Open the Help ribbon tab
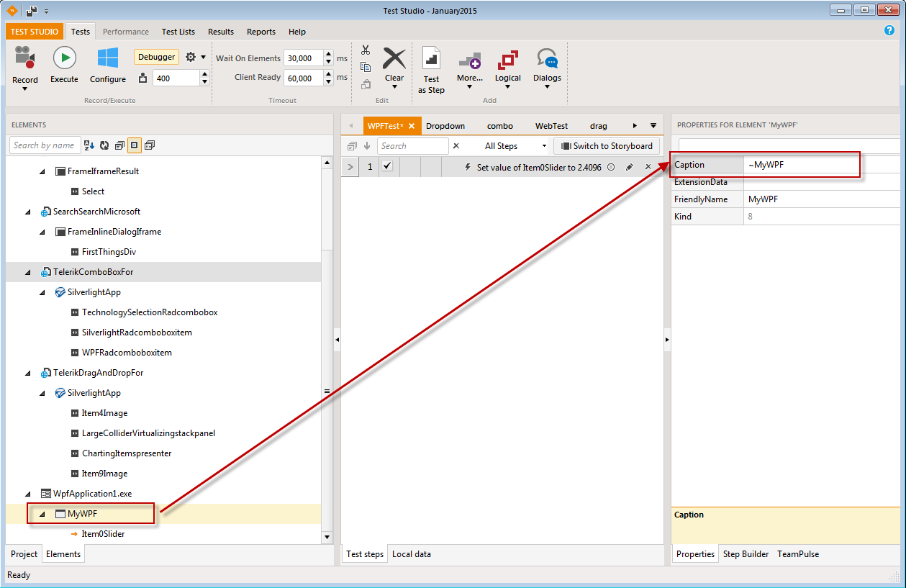Image resolution: width=906 pixels, height=588 pixels. (x=297, y=32)
